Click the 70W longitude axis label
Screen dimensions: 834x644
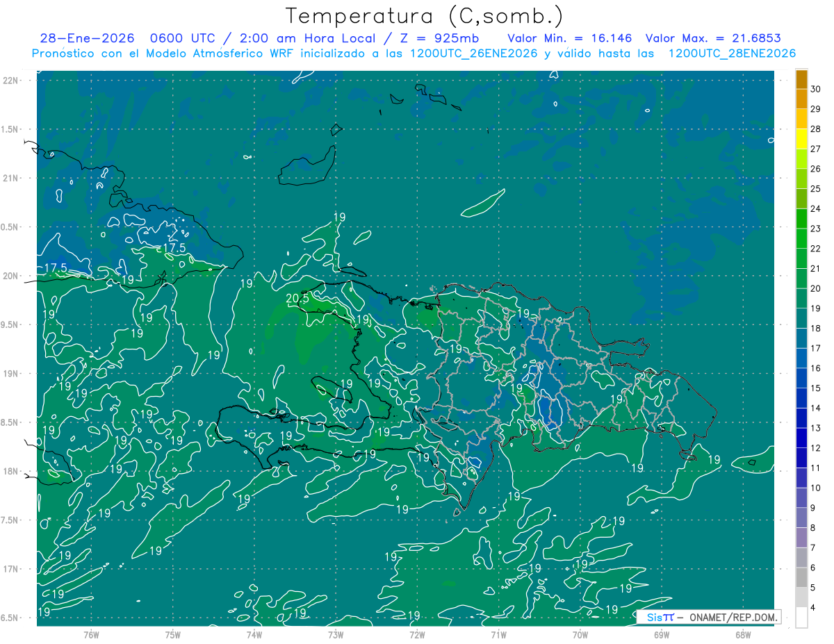580,634
